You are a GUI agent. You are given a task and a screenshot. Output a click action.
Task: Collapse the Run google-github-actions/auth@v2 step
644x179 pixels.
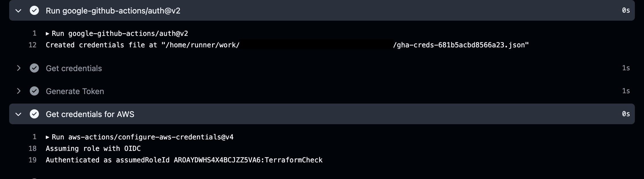pyautogui.click(x=18, y=11)
